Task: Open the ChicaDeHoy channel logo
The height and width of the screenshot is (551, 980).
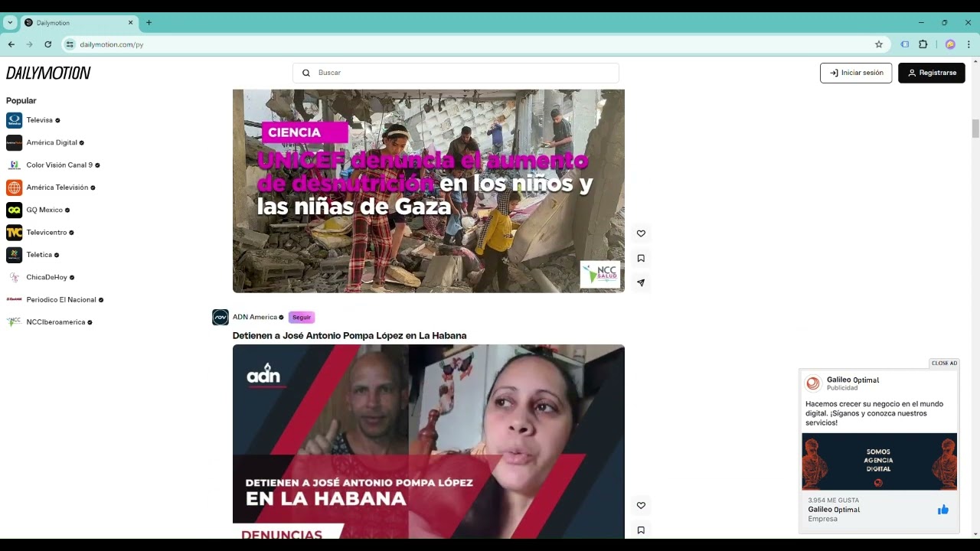Action: coord(15,277)
